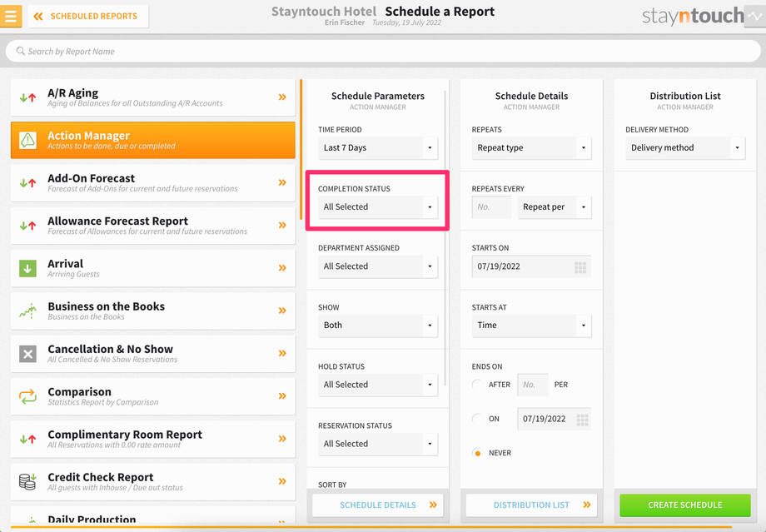The image size is (766, 532).
Task: Click the Complimentary Room arrows icon
Action: 27,439
